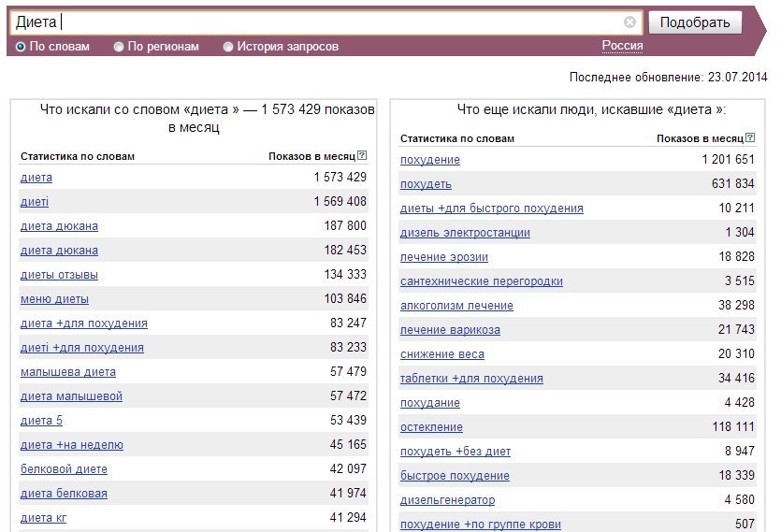Open the 'дизельгенератор' link

(x=448, y=500)
